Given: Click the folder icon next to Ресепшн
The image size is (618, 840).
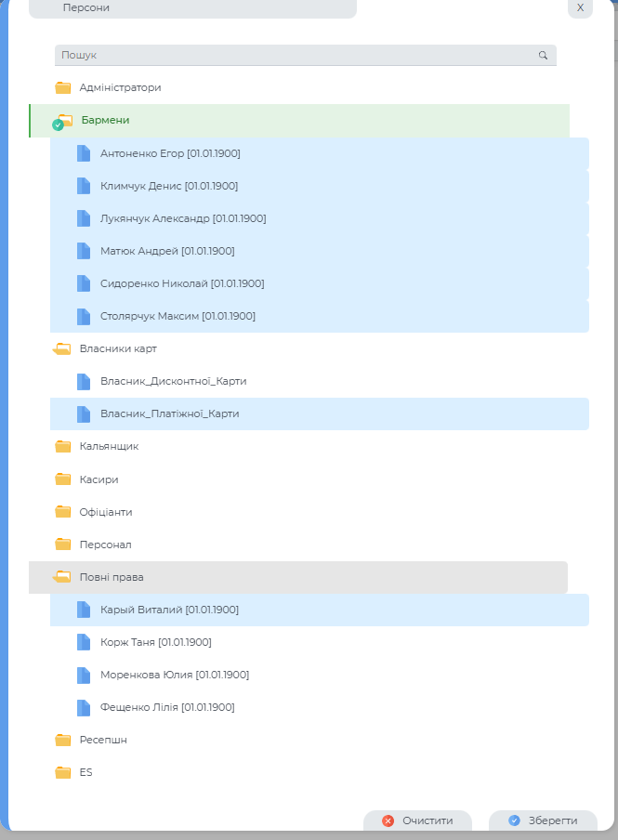Looking at the screenshot, I should coord(63,741).
